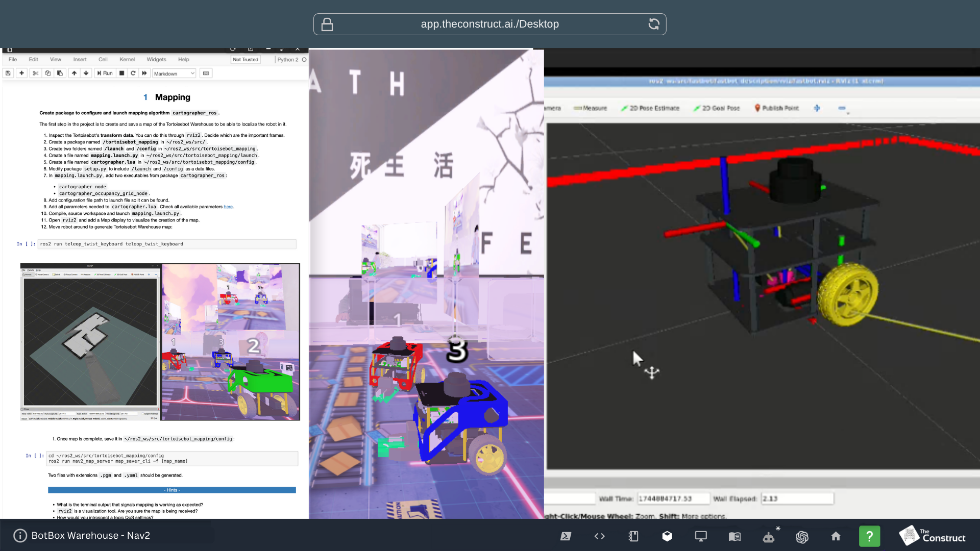Viewport: 980px width, 551px height.
Task: Open the robot head icon in bottom bar
Action: (x=769, y=537)
